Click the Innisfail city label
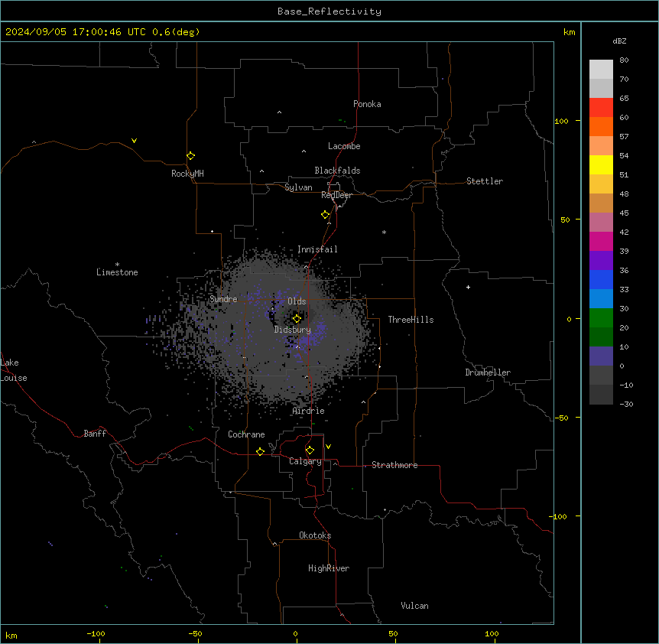This screenshot has height=644, width=659. coord(317,249)
